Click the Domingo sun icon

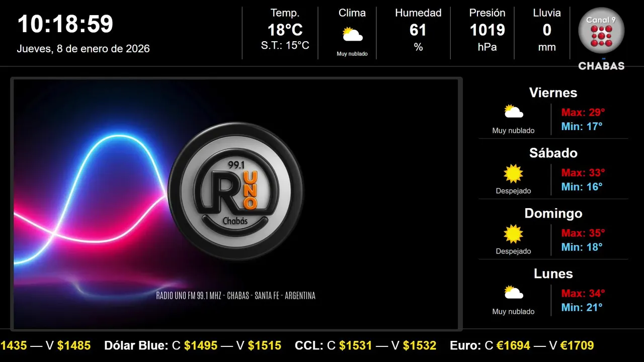[x=514, y=234]
